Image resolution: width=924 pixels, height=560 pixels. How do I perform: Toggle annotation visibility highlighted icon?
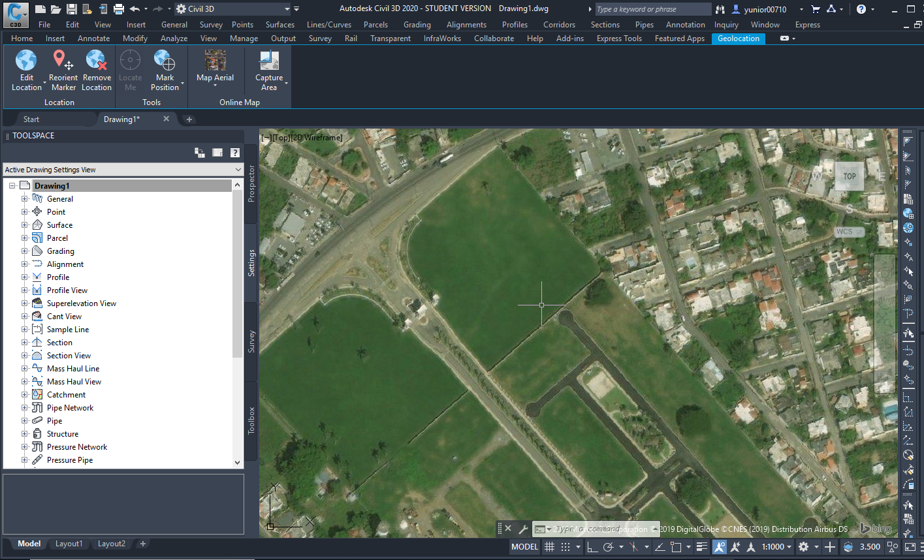(x=720, y=547)
